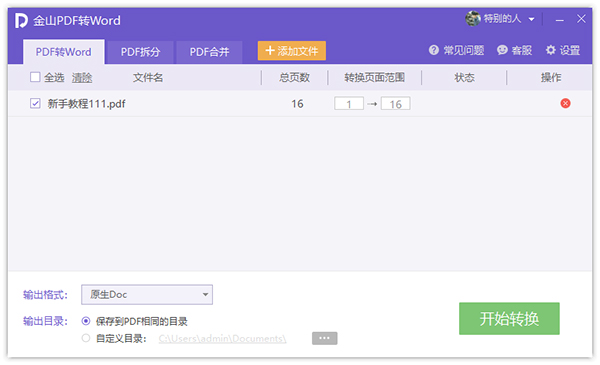This screenshot has width=600, height=365.
Task: Uncheck the 新手教程111.pdf checkbox
Action: tap(35, 103)
